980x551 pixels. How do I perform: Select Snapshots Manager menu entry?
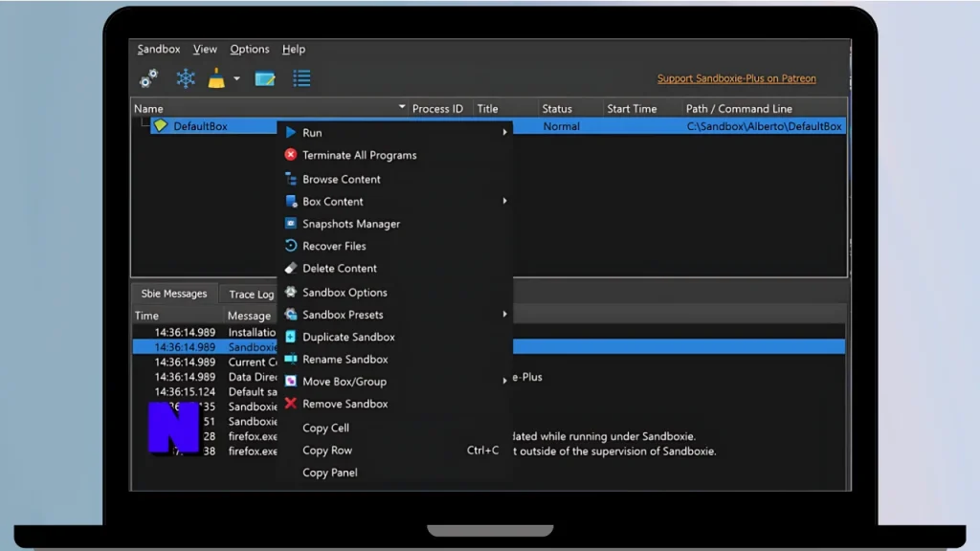click(394, 224)
